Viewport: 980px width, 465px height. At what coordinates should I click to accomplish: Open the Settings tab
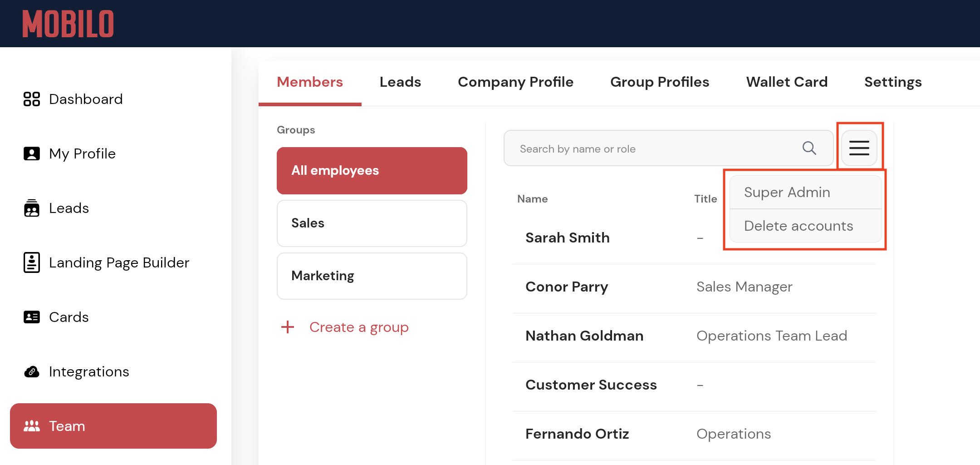(x=892, y=82)
